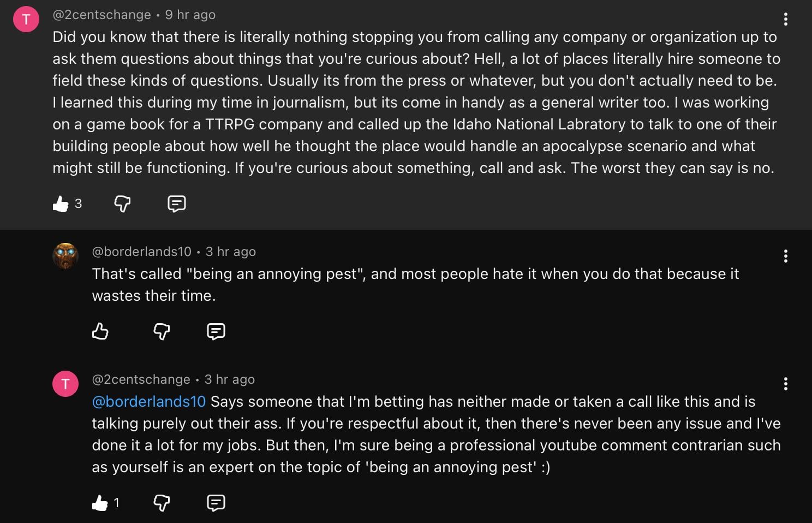Open the @2centschange username on the top comment
The width and height of the screenshot is (812, 523).
101,15
